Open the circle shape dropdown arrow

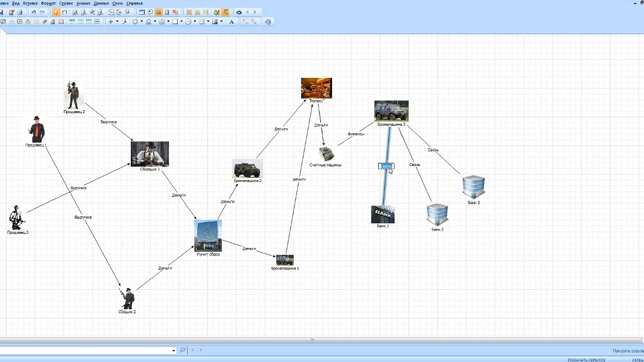click(142, 22)
